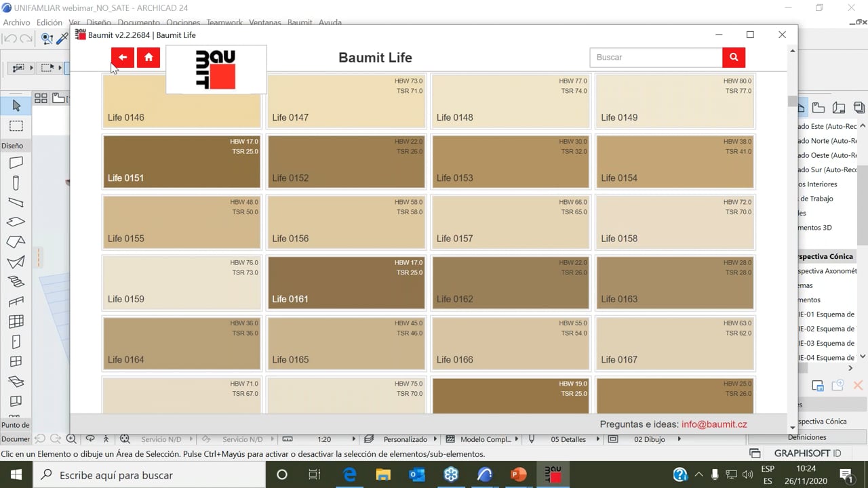This screenshot has height=488, width=868.
Task: Go to Baumit home page button
Action: pyautogui.click(x=149, y=58)
